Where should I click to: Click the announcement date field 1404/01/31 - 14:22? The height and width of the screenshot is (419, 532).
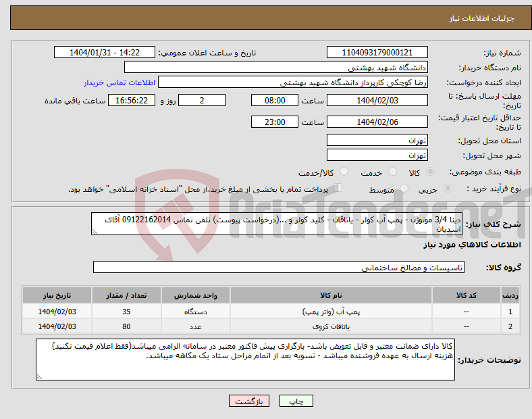point(105,52)
